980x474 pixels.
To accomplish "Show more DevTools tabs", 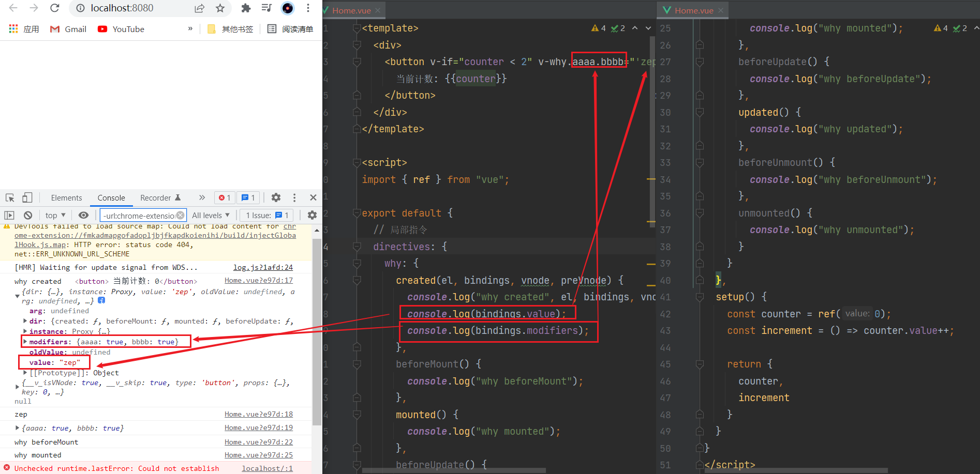I will (202, 197).
